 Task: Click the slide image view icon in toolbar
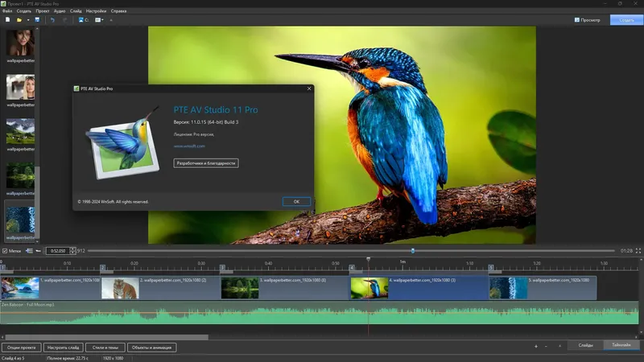pyautogui.click(x=83, y=19)
